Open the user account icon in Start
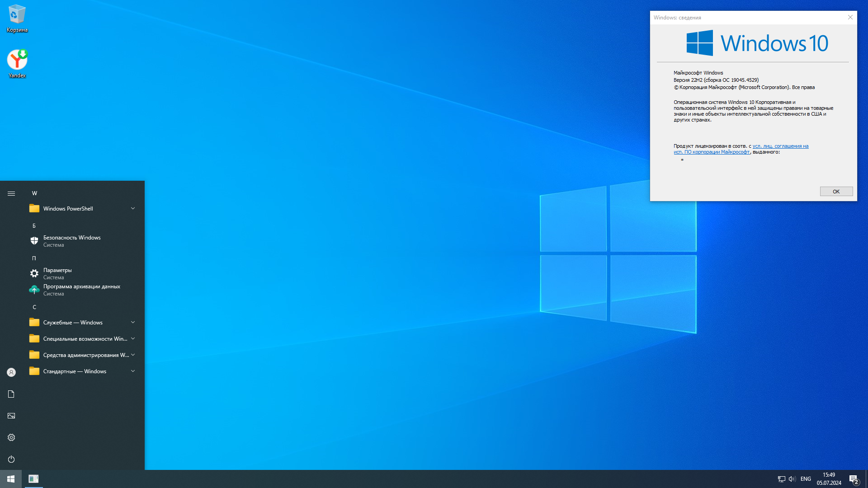 (11, 372)
